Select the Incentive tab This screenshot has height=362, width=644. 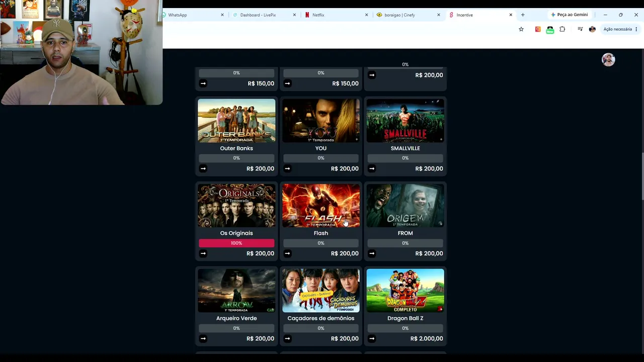pos(480,15)
